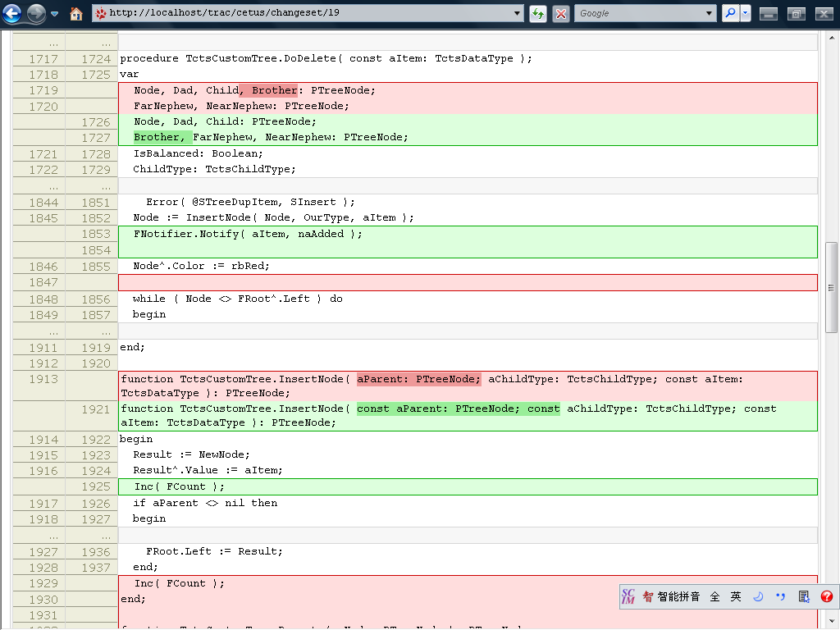Click the SCIM logo on input toolbar
840x630 pixels.
pyautogui.click(x=628, y=596)
